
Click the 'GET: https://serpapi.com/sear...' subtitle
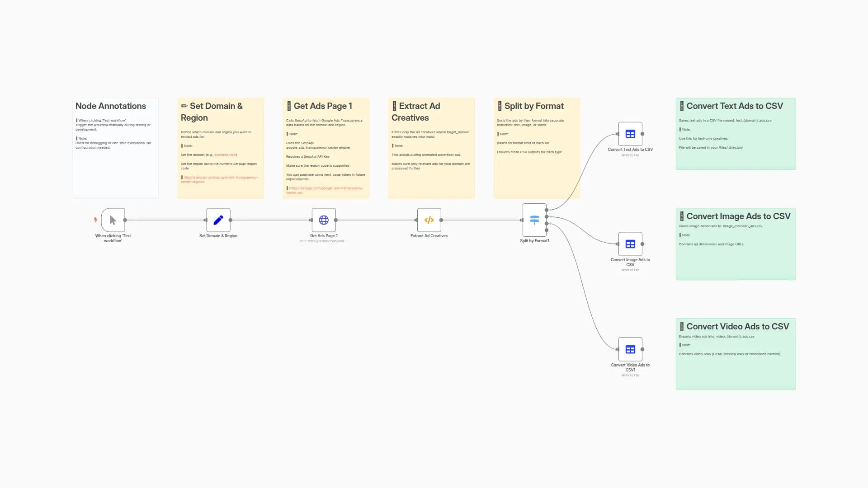[x=323, y=241]
